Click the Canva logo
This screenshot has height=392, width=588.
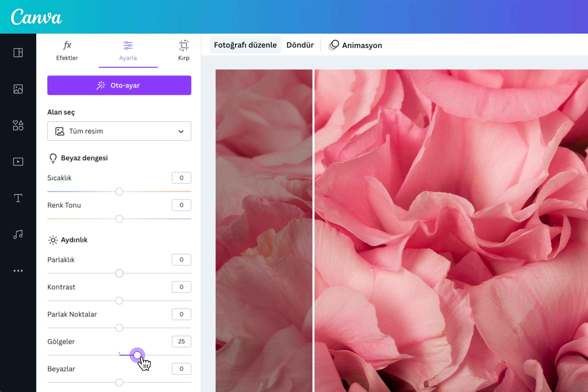[x=36, y=17]
